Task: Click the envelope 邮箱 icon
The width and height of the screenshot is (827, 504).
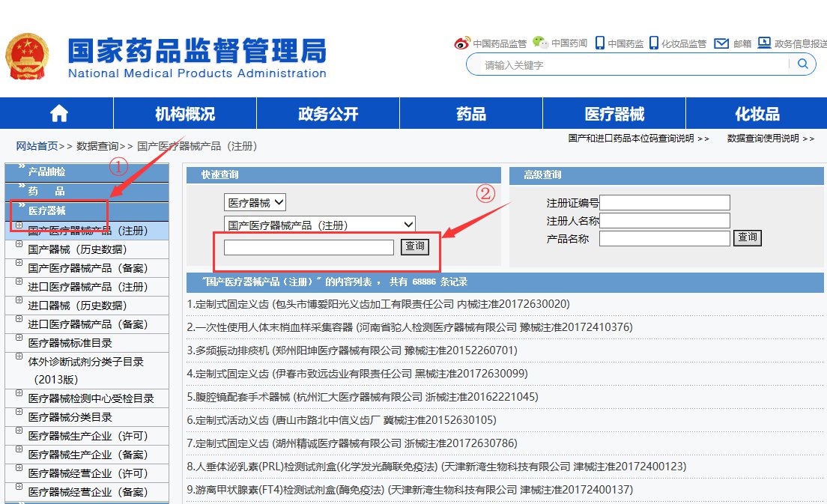Action: (721, 43)
